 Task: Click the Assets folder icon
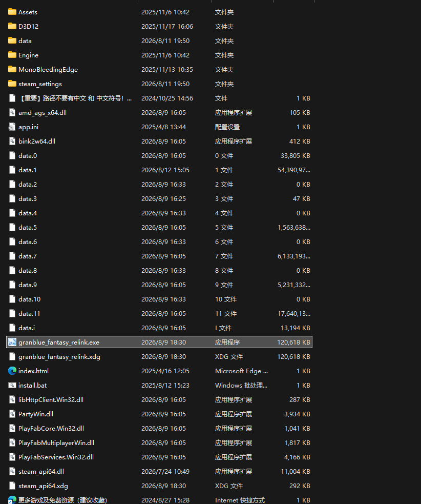(x=12, y=12)
